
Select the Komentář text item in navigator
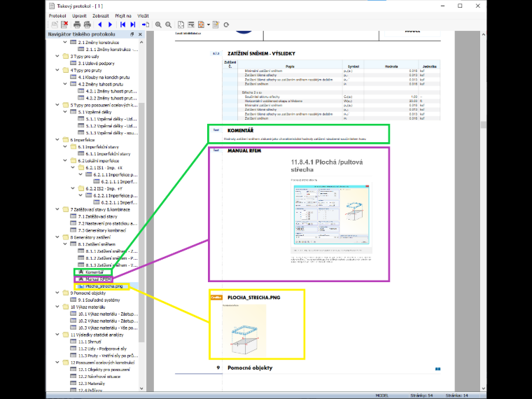point(94,272)
